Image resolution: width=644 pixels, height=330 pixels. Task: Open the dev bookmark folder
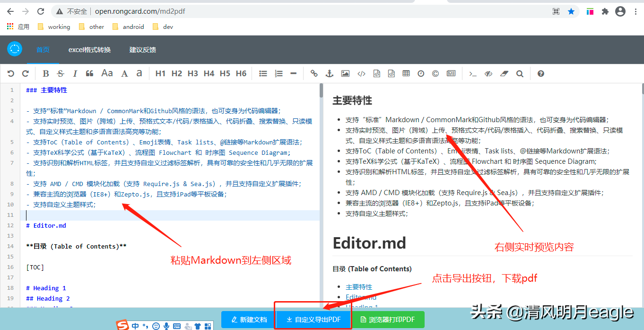tap(163, 27)
